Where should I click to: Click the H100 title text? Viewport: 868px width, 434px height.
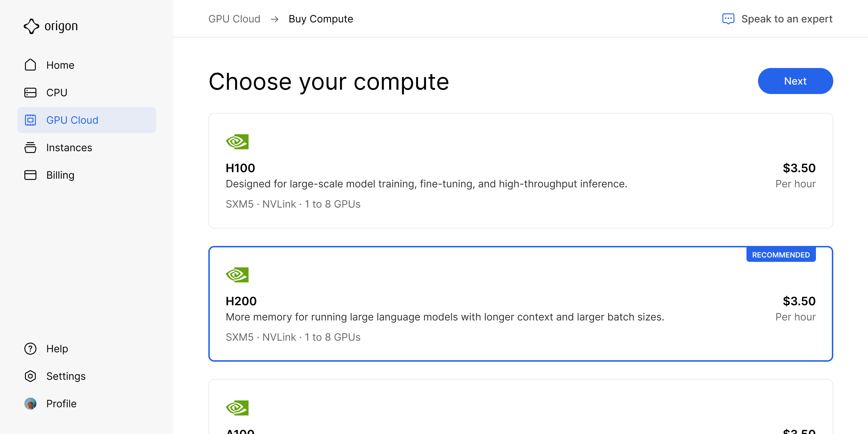241,168
